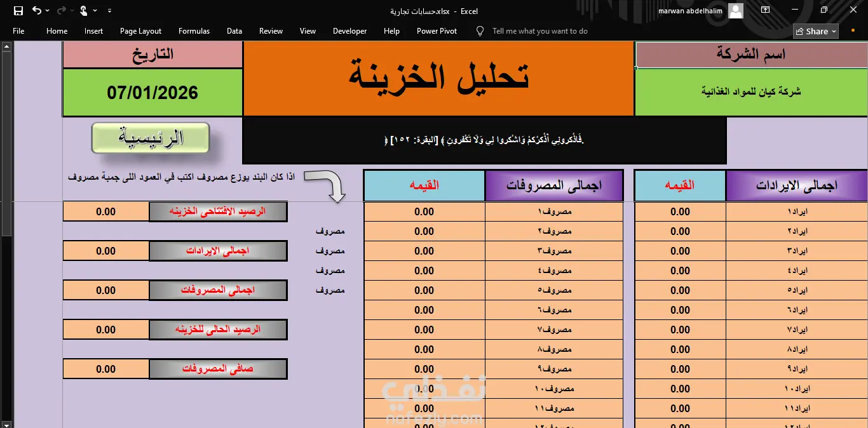
Task: Select value cell next to الرصيد الحالى للخزينه
Action: coord(106,330)
